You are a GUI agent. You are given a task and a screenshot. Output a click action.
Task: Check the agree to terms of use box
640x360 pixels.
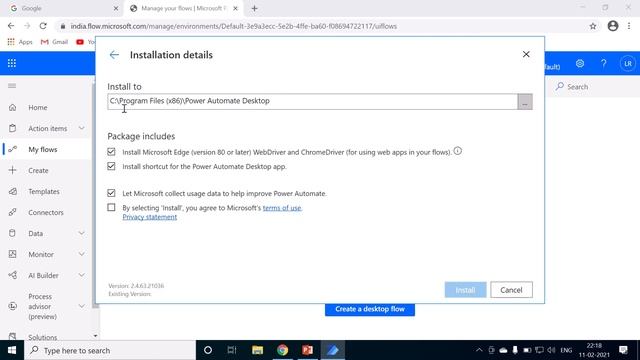click(x=111, y=207)
